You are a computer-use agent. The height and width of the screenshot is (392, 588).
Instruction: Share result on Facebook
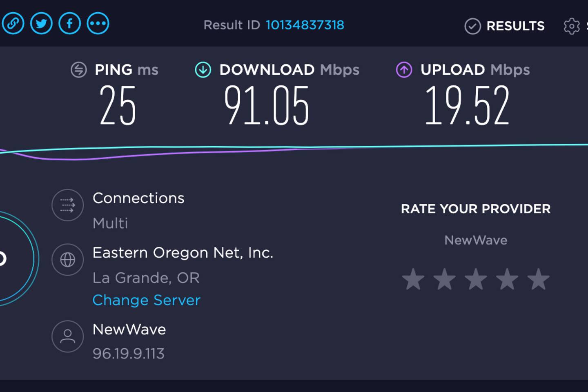point(69,24)
